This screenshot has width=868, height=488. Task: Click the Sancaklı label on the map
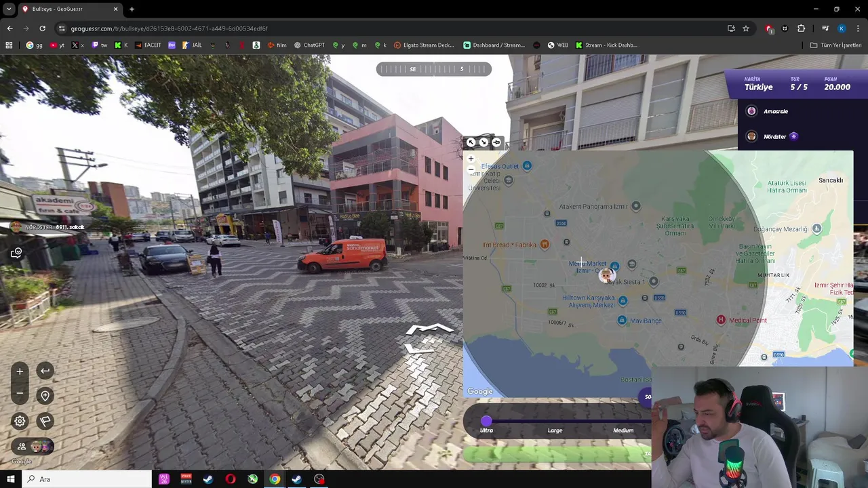[x=831, y=180]
